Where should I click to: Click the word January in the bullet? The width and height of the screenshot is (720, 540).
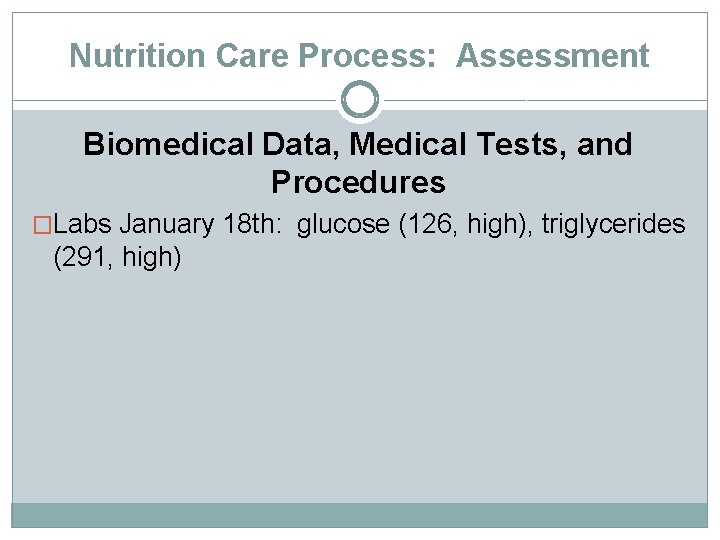[x=167, y=225]
